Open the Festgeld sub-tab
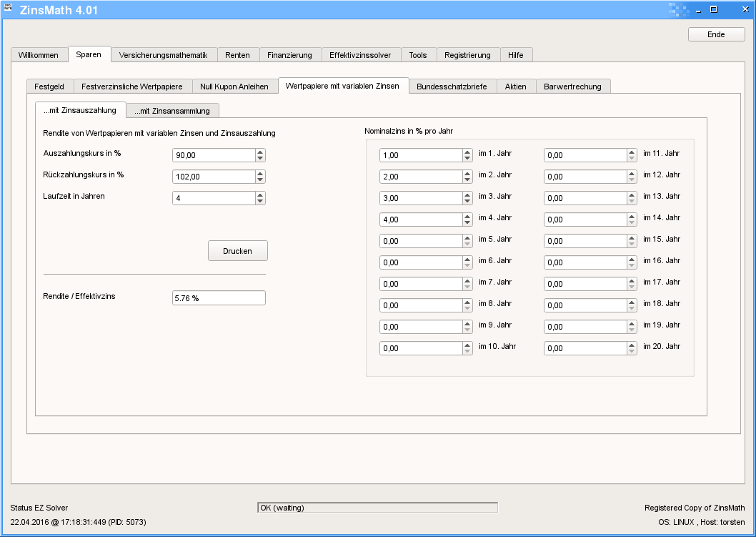Image resolution: width=756 pixels, height=537 pixels. pyautogui.click(x=49, y=87)
